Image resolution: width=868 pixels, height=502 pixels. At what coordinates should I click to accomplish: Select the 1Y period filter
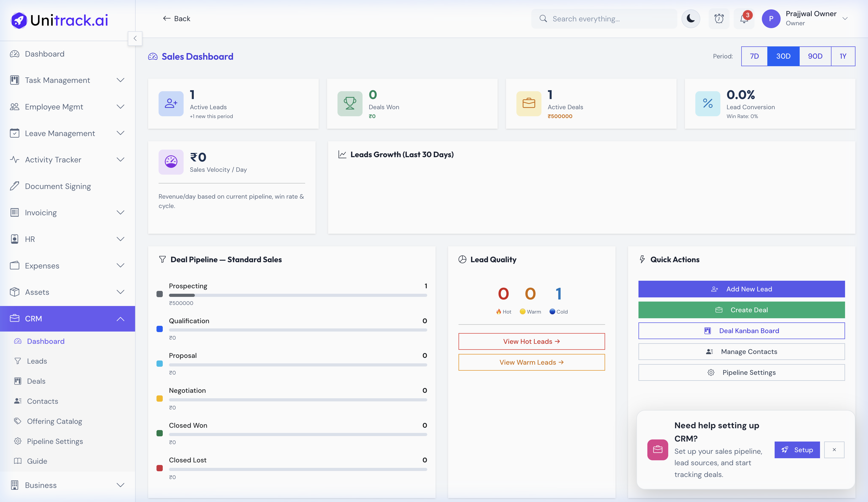coord(843,56)
